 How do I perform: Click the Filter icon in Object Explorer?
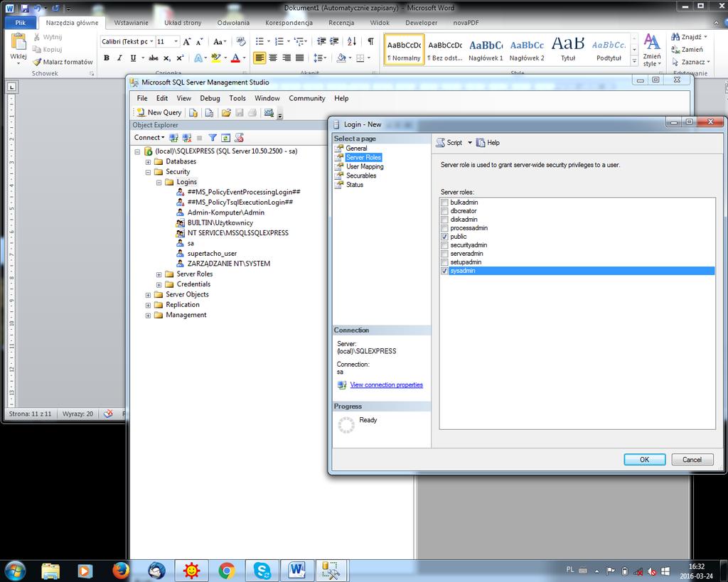click(x=213, y=138)
